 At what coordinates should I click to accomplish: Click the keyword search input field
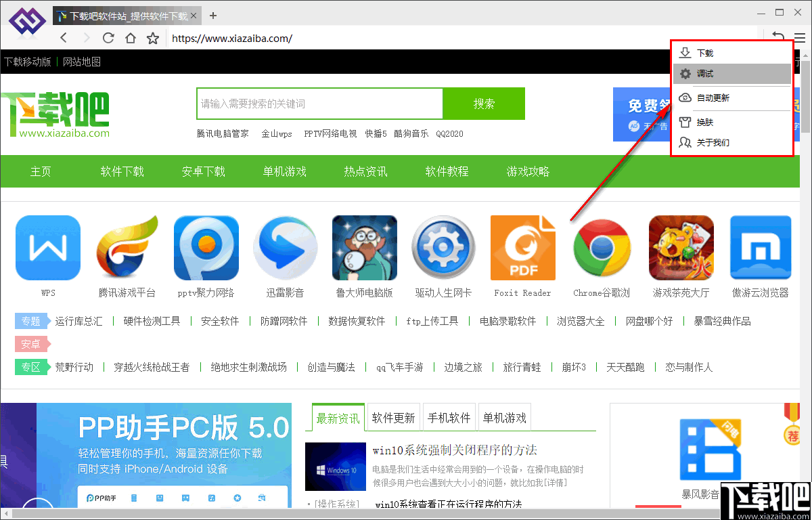pyautogui.click(x=320, y=104)
